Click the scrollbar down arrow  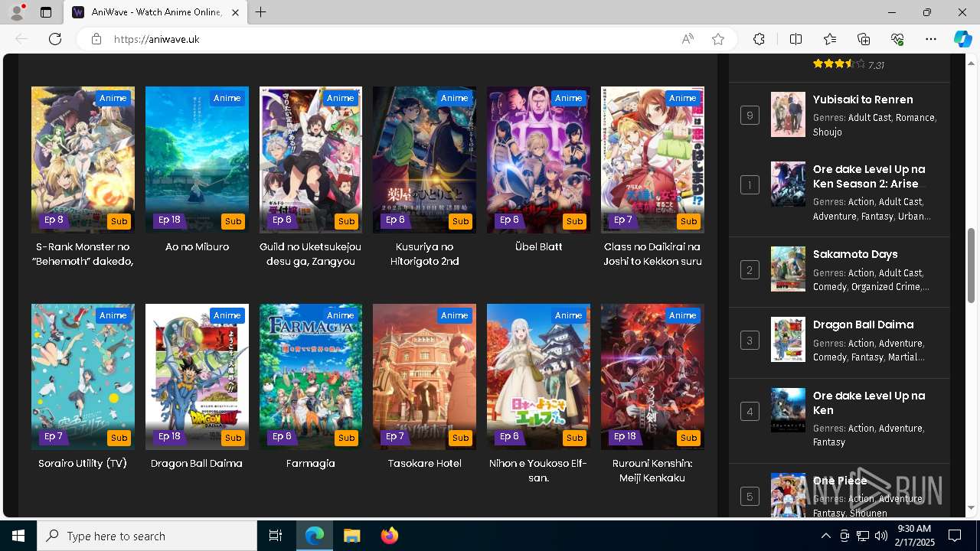[972, 507]
